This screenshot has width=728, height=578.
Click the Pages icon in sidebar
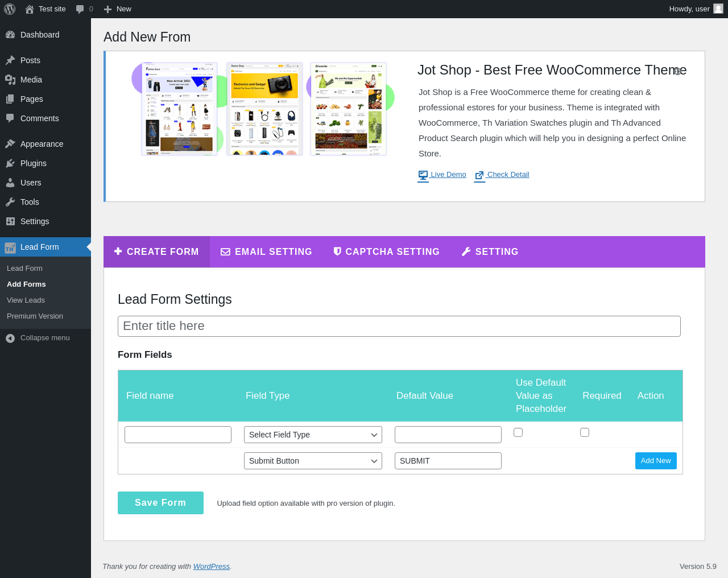tap(10, 99)
